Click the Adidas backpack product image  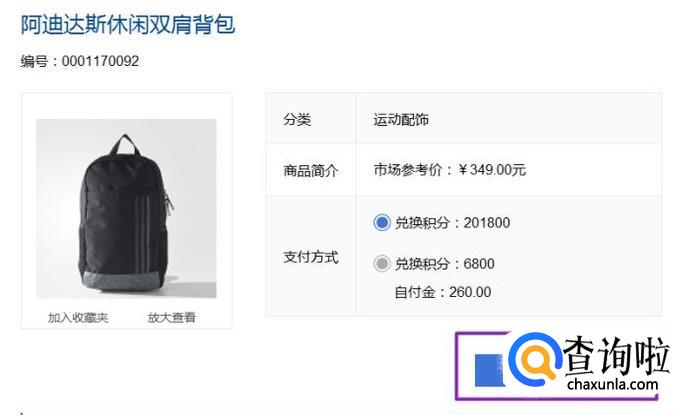pos(126,208)
